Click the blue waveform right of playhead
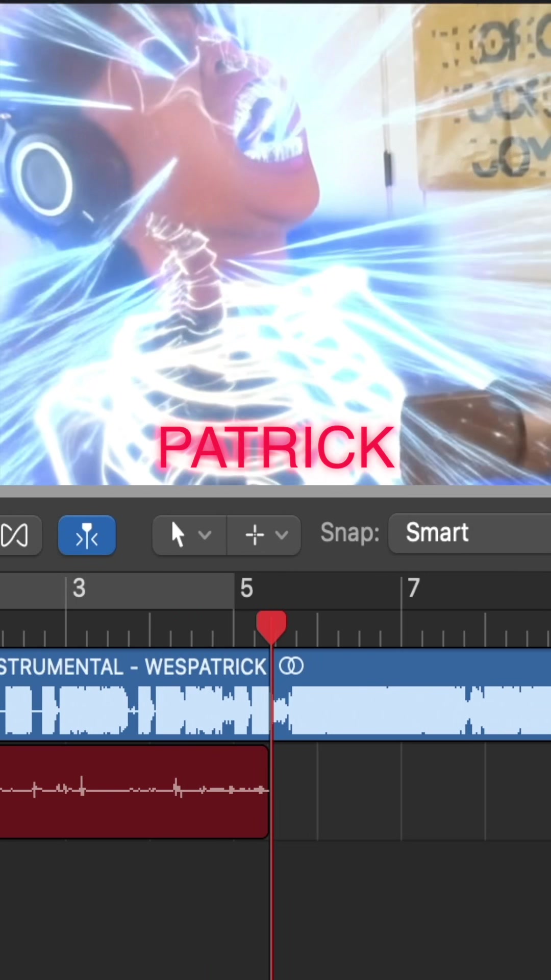Image resolution: width=551 pixels, height=980 pixels. [412, 710]
